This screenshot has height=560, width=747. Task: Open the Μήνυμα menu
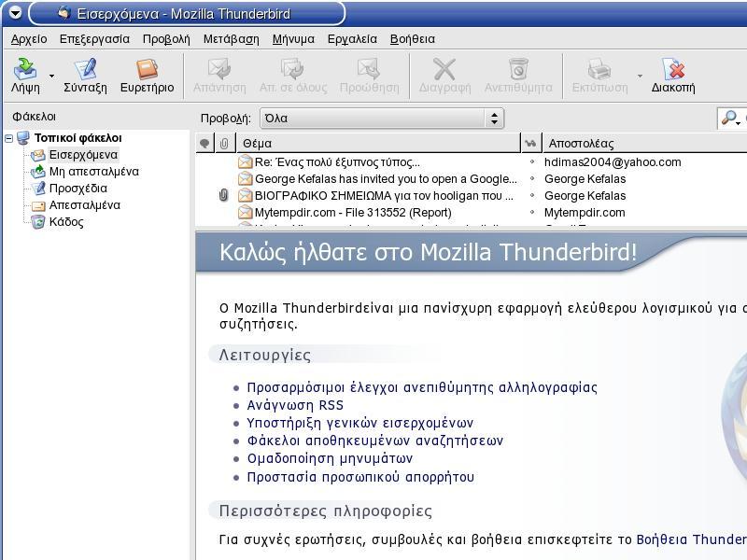click(293, 39)
